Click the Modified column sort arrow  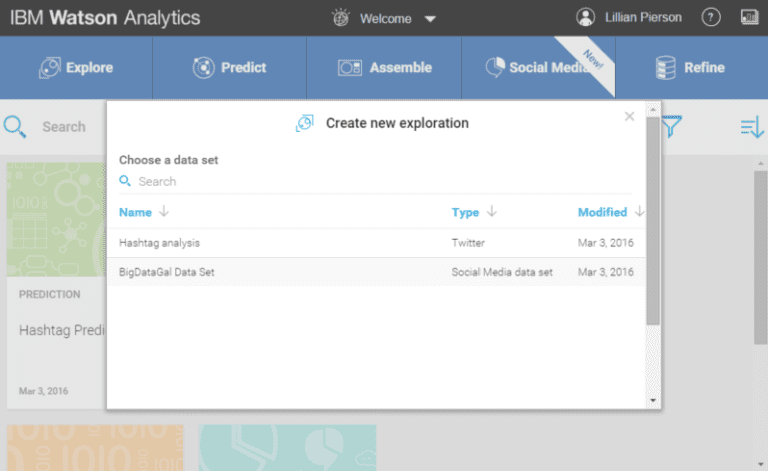(x=639, y=212)
